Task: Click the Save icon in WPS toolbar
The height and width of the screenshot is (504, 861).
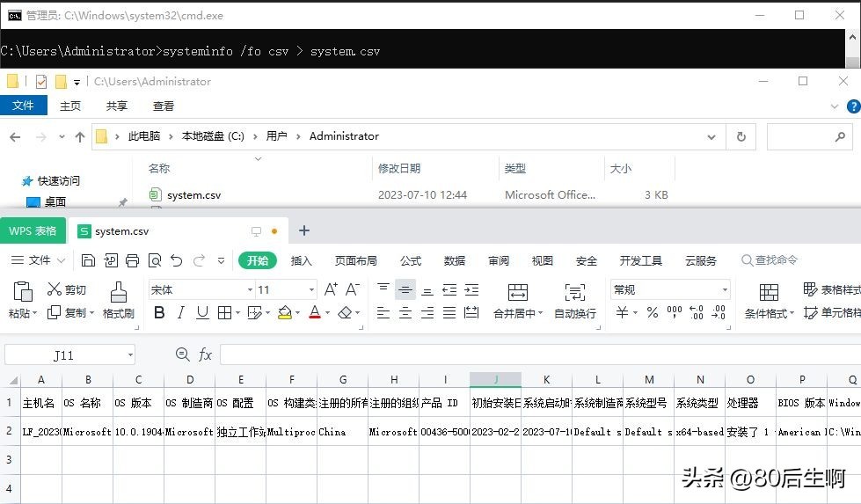Action: (x=88, y=260)
